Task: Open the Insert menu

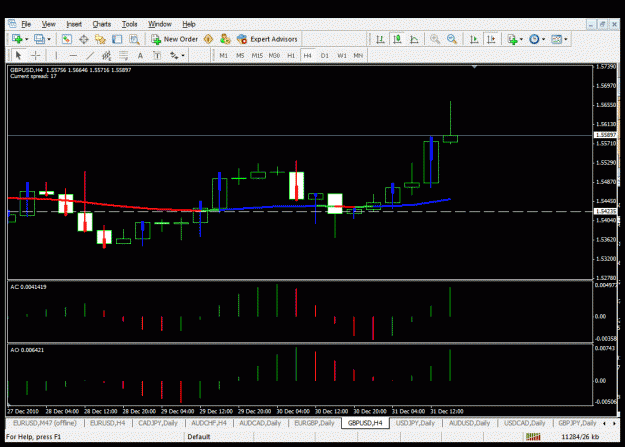Action: [x=74, y=24]
